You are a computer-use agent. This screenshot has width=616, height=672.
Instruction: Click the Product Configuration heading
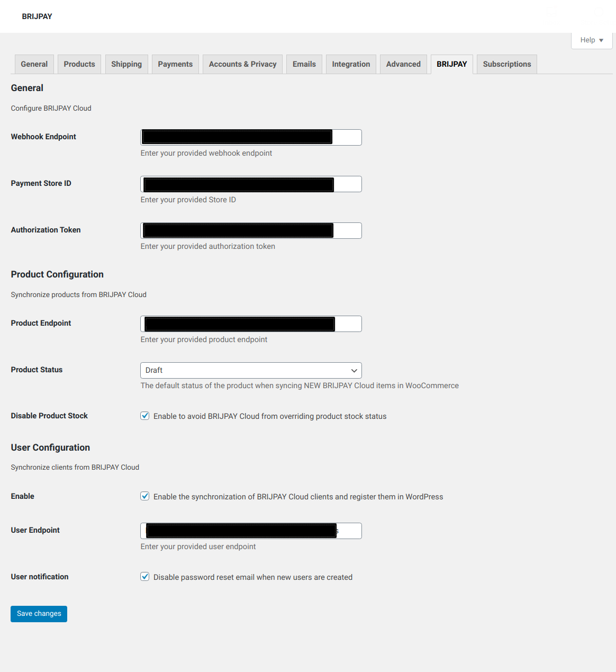(57, 274)
